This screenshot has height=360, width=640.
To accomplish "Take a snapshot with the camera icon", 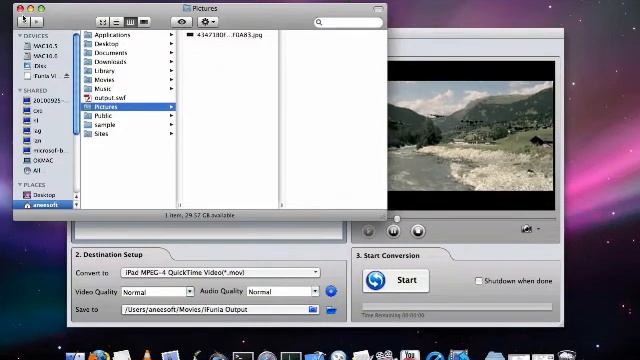I will click(527, 229).
